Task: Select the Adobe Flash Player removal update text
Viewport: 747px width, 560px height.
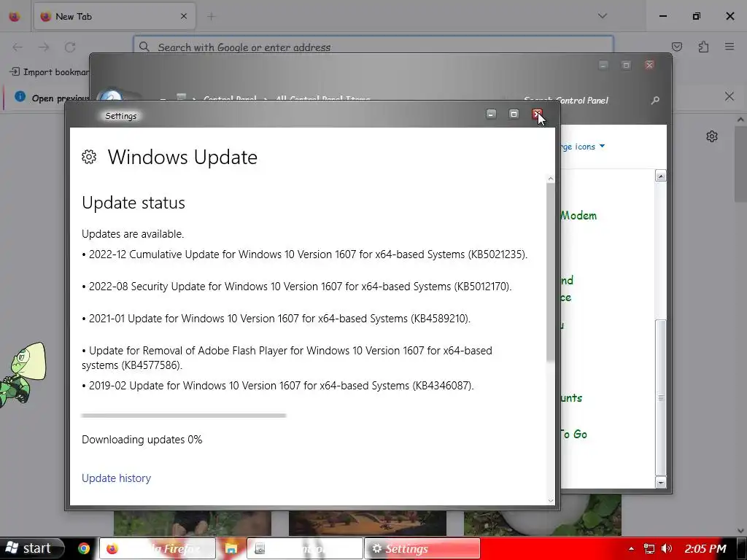Action: [x=287, y=357]
